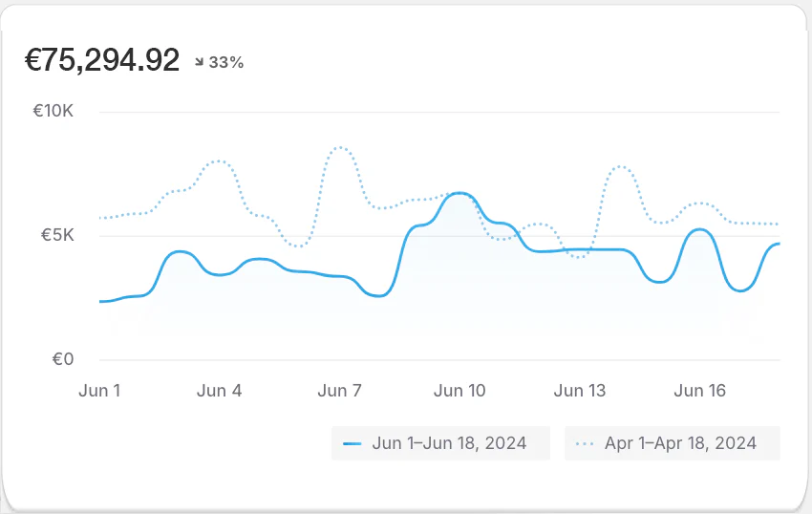
Task: Toggle the Apr 1–Apr 18, 2024 series
Action: (x=673, y=443)
